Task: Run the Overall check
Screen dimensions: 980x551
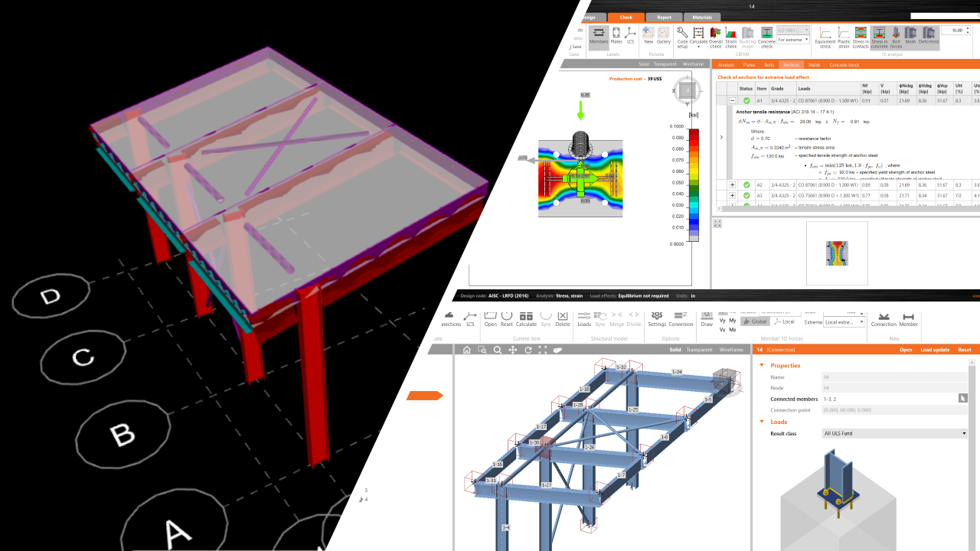Action: [716, 35]
